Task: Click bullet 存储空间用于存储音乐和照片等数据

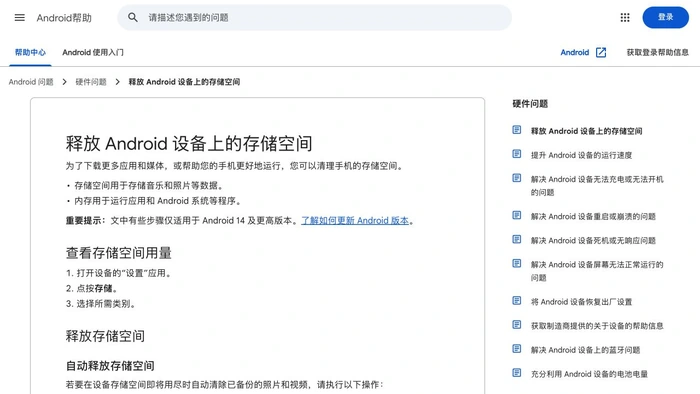Action: click(x=149, y=185)
